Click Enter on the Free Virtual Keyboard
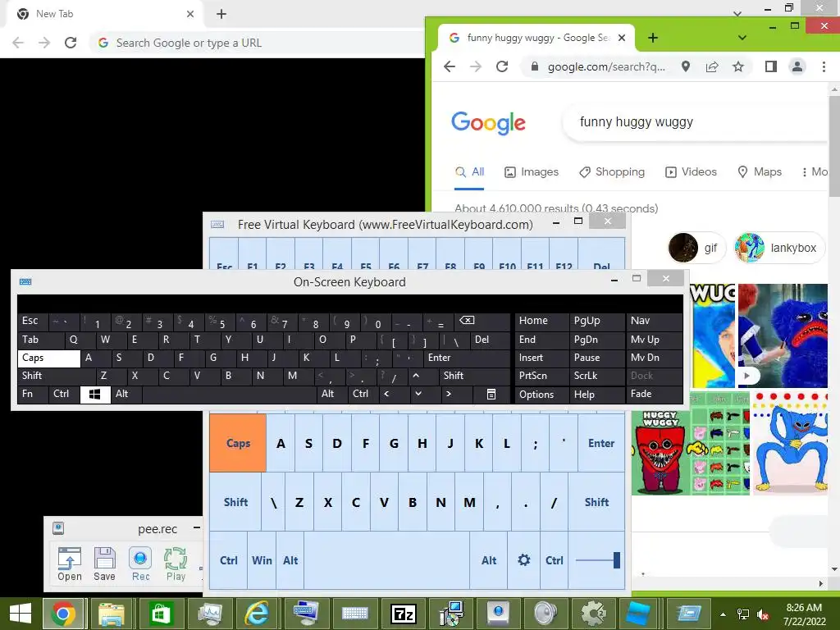The image size is (840, 630). [x=601, y=443]
